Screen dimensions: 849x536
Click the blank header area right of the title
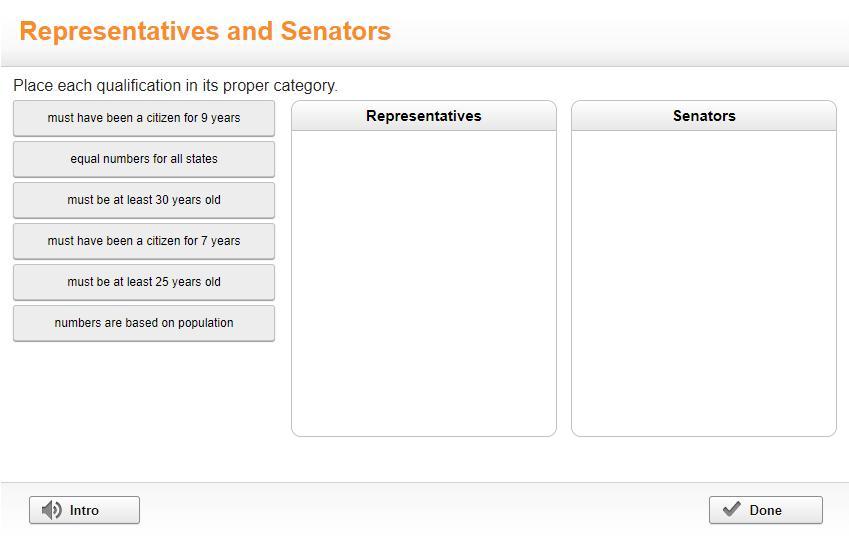[x=620, y=32]
